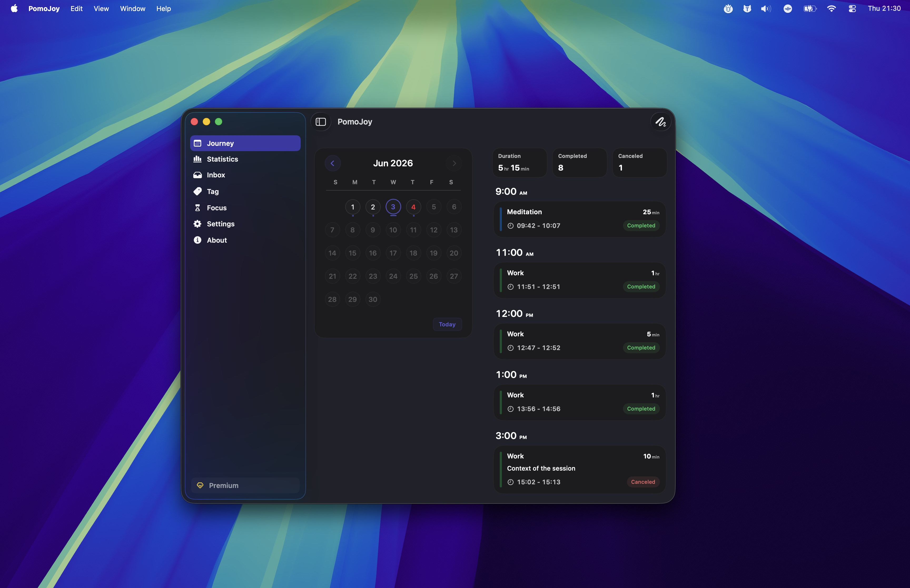Screen dimensions: 910x588
Task: Select June 2 in the calendar
Action: point(373,207)
